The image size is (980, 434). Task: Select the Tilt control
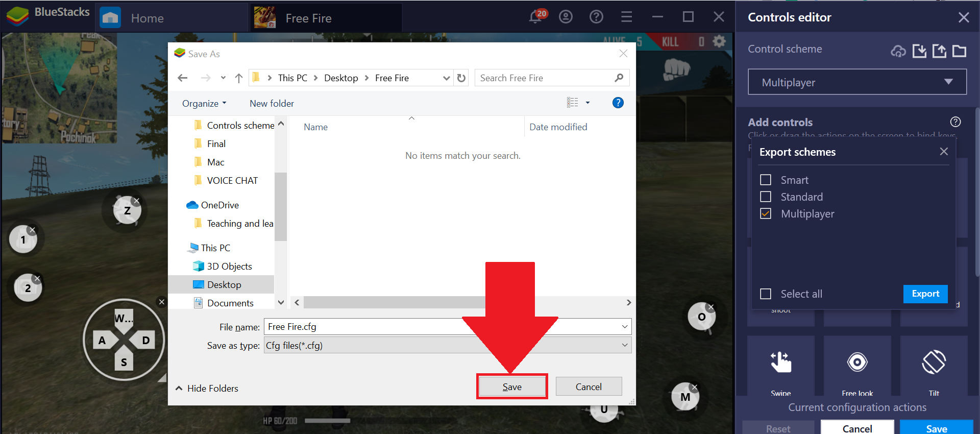[934, 366]
